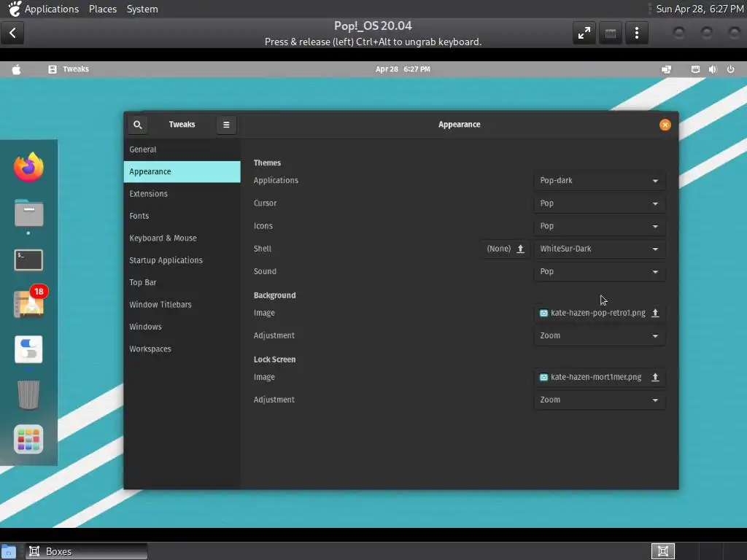Viewport: 747px width, 560px height.
Task: Open the Boxes three-dot menu
Action: coord(636,34)
